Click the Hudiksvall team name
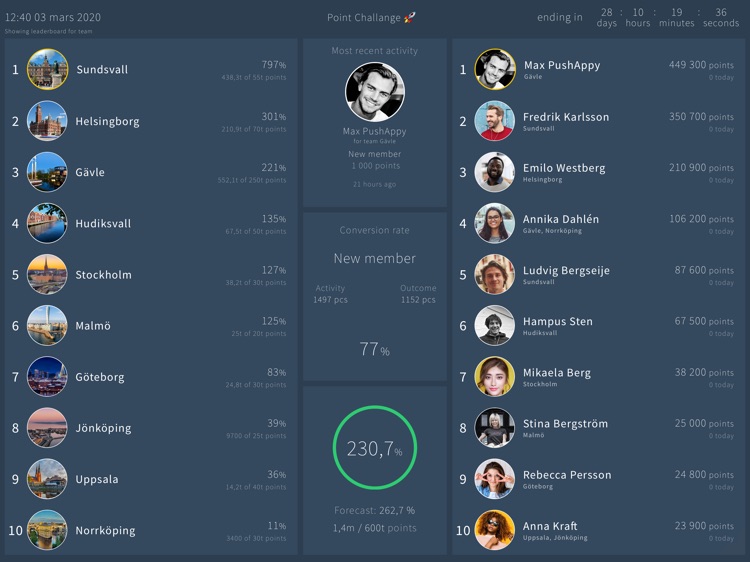The image size is (750, 562). pos(103,223)
